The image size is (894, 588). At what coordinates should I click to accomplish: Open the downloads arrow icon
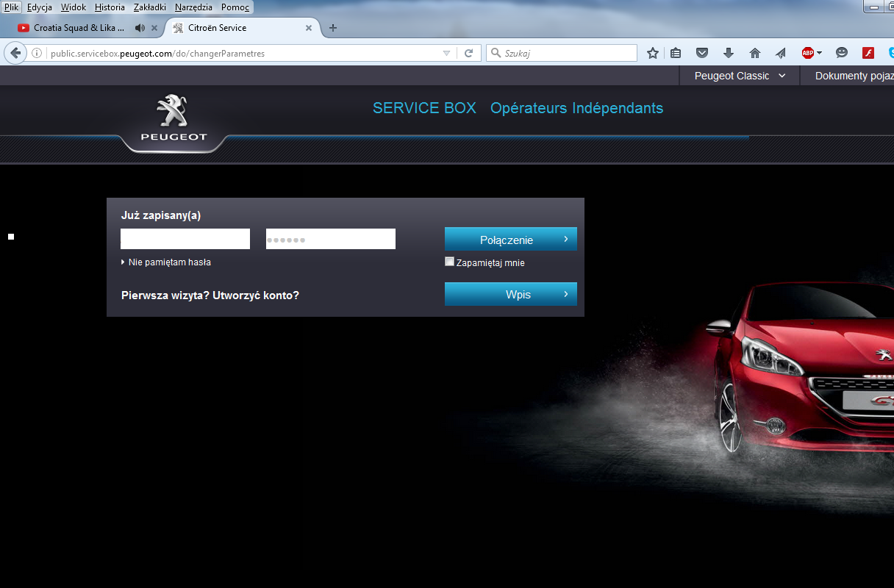coord(729,53)
